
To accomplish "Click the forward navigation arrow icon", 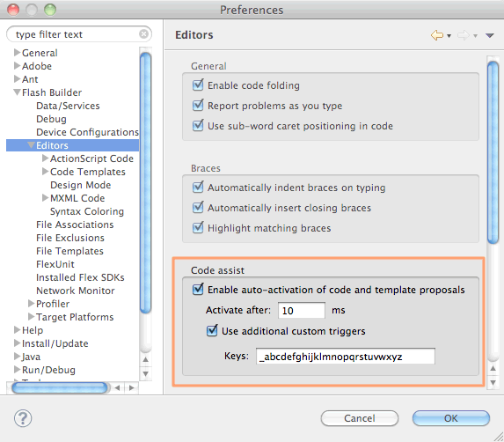I will click(x=464, y=35).
